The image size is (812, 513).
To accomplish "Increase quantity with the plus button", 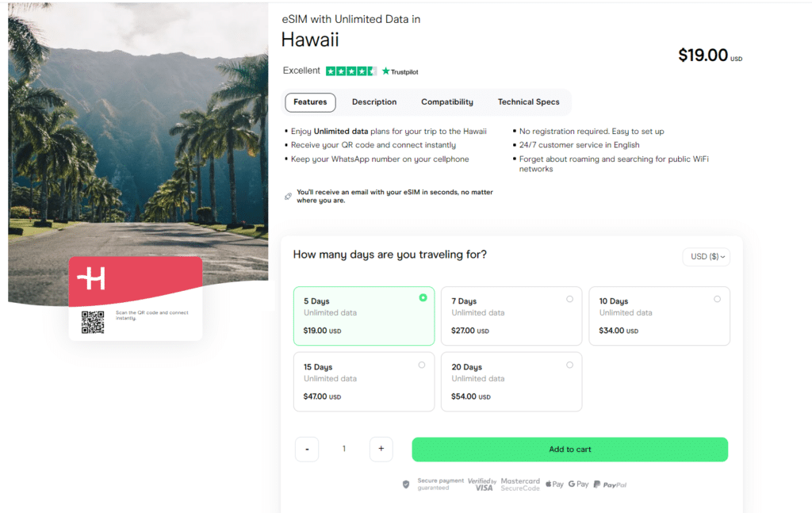I will [x=381, y=449].
